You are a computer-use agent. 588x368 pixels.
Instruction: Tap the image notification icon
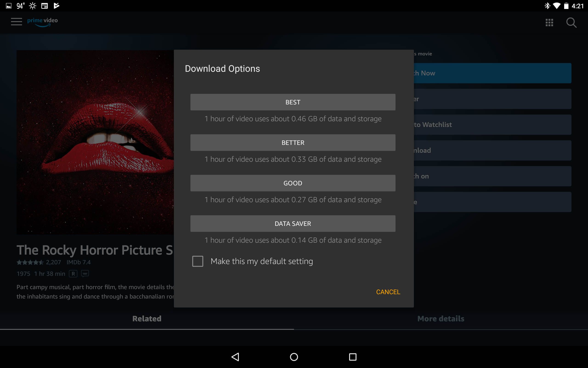9,6
